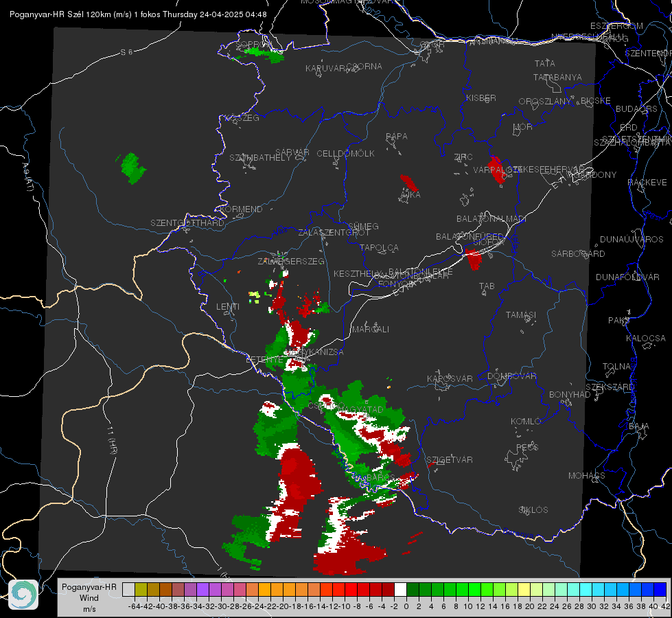Click the KAPOSVÁR city label

(450, 378)
